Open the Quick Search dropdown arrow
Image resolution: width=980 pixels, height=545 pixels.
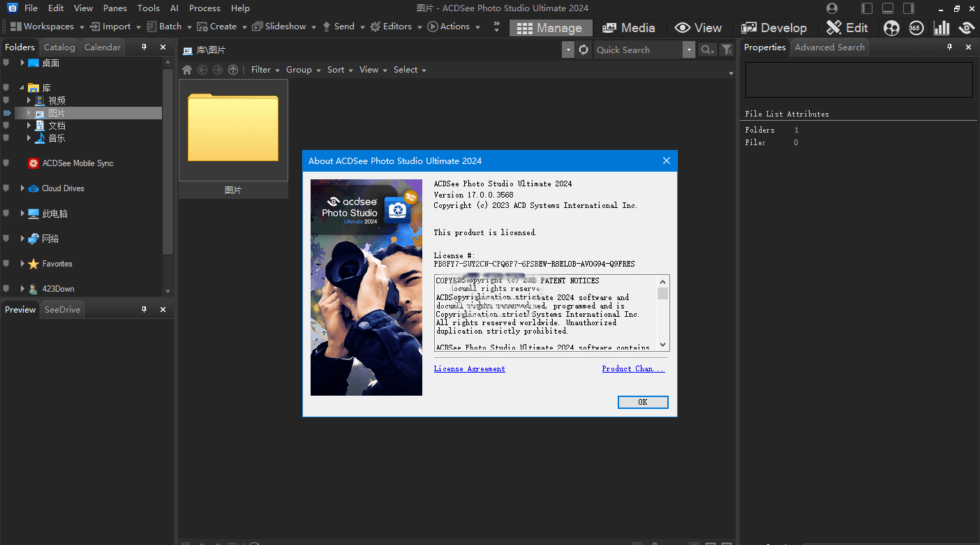pyautogui.click(x=689, y=50)
